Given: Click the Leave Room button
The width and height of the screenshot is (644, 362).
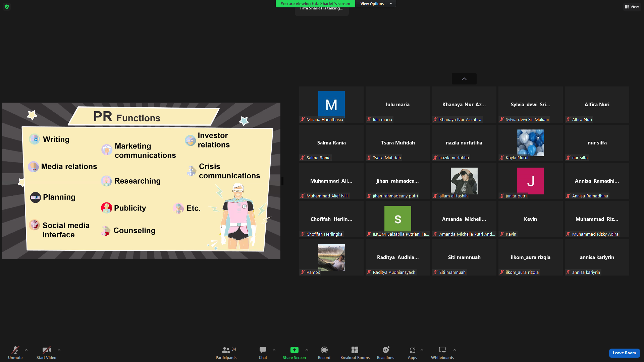Looking at the screenshot, I should tap(624, 353).
